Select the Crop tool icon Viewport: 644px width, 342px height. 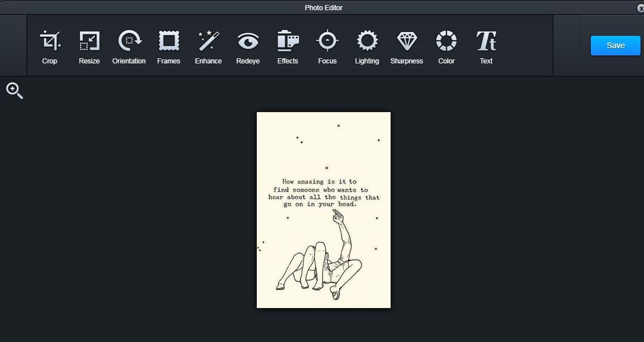pos(50,41)
